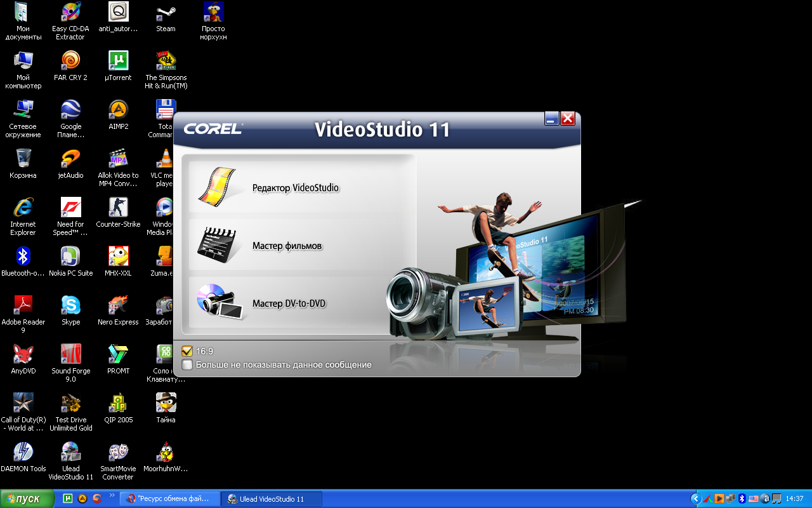This screenshot has width=812, height=508.
Task: Click language flag indicator in tray
Action: [x=753, y=498]
